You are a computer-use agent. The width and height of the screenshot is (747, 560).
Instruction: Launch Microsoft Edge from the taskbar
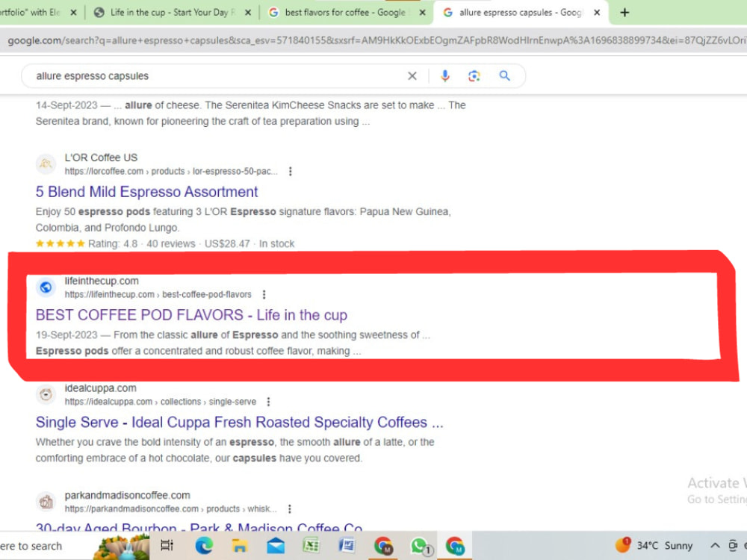[x=203, y=545]
